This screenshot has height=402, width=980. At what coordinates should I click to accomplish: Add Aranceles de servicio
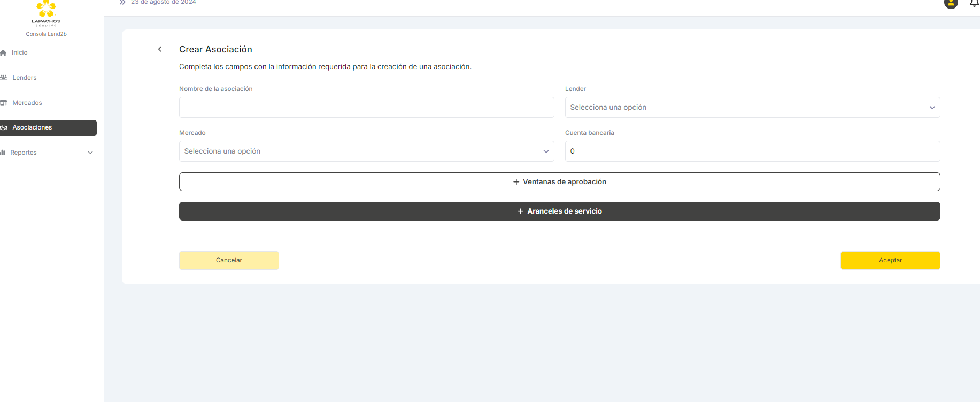(x=559, y=211)
